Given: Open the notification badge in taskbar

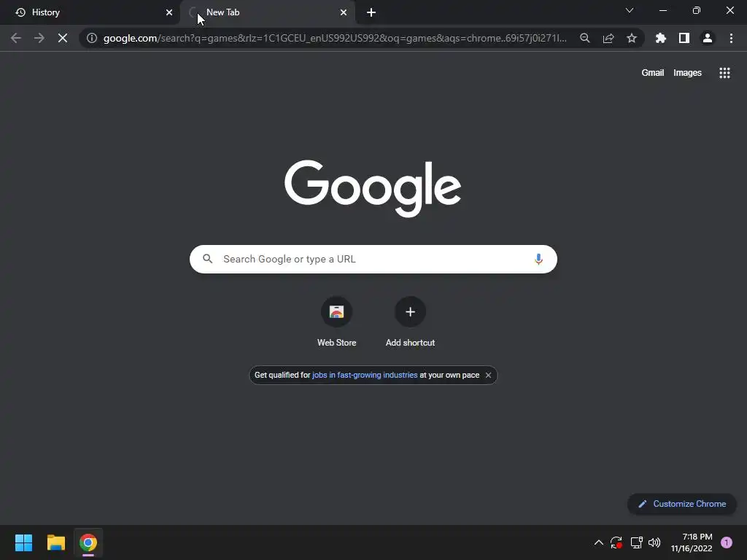Looking at the screenshot, I should (727, 542).
